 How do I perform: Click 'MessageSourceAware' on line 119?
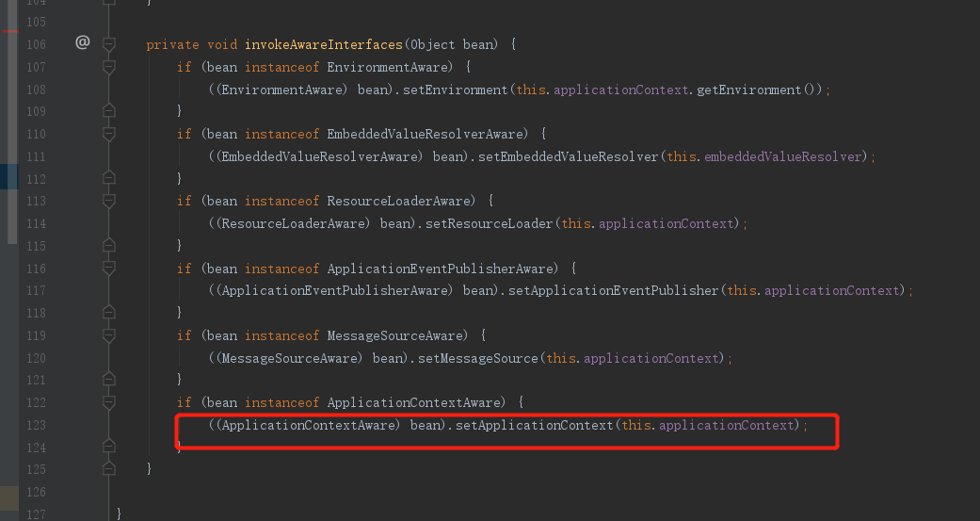tap(395, 335)
